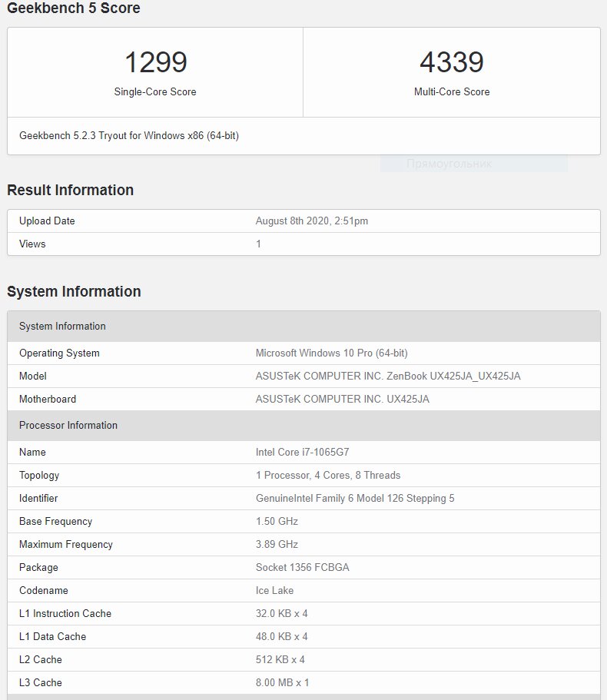Screen dimensions: 607x700
Task: Click the L2 Cache label
Action: [41, 660]
